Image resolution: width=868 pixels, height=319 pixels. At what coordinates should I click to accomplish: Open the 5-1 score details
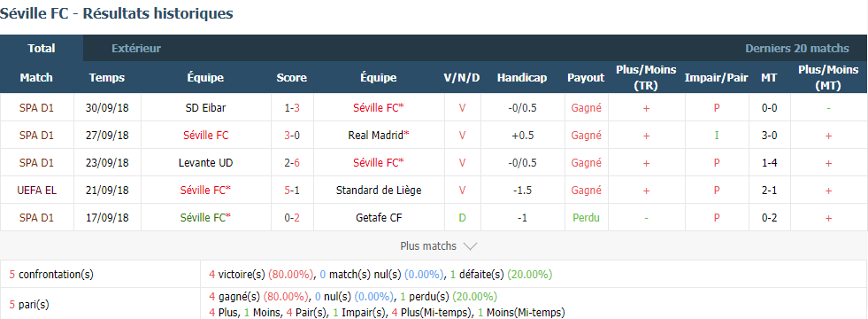click(292, 191)
